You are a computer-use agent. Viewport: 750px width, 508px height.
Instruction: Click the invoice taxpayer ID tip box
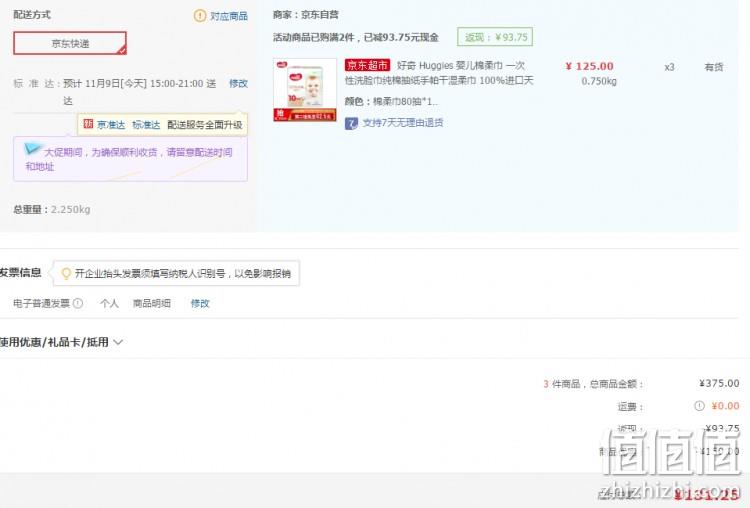click(176, 273)
